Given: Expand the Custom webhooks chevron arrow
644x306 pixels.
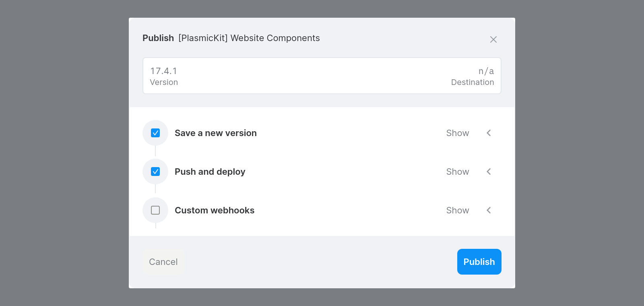Looking at the screenshot, I should (489, 210).
